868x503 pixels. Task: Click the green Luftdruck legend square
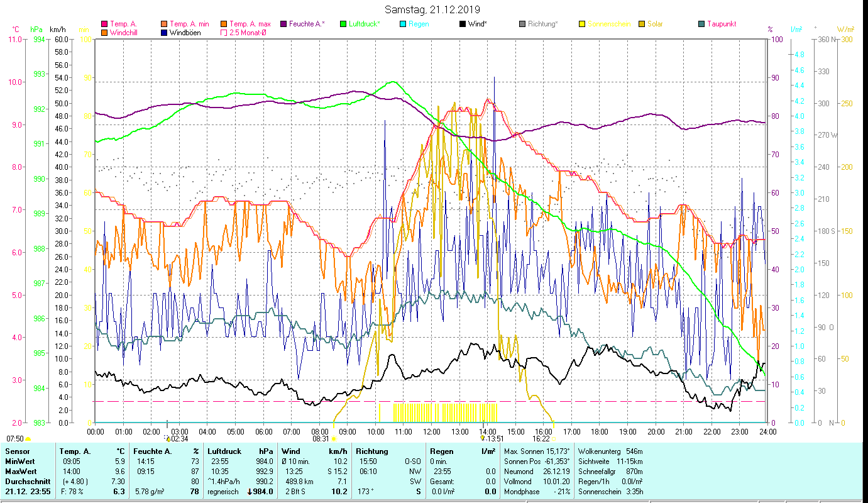[343, 25]
